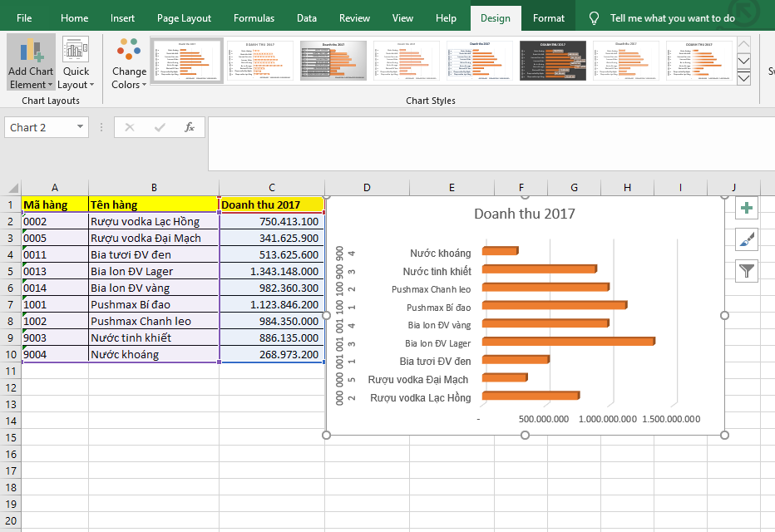Viewport: 775px width, 532px height.
Task: Open the File menu
Action: click(x=24, y=18)
